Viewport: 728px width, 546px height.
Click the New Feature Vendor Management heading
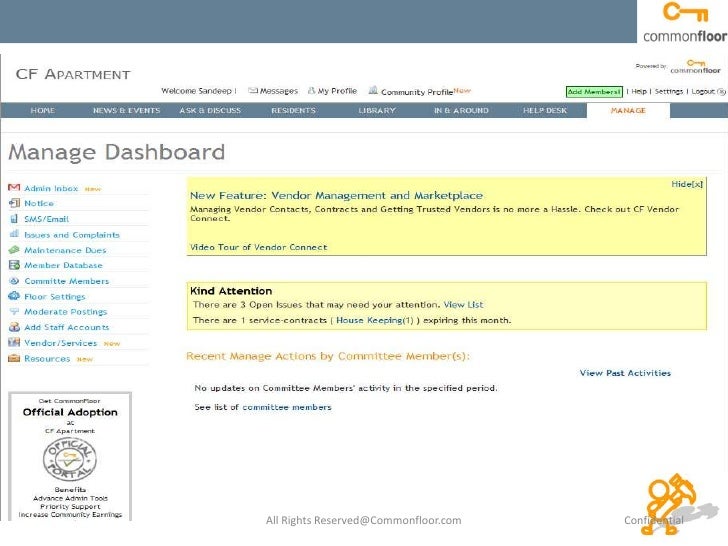(336, 195)
